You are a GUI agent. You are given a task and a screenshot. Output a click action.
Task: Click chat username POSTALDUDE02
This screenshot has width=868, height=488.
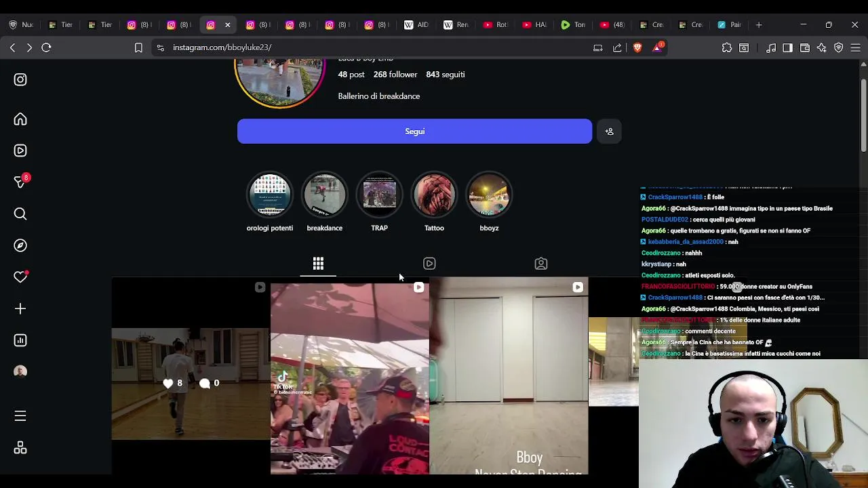point(665,220)
